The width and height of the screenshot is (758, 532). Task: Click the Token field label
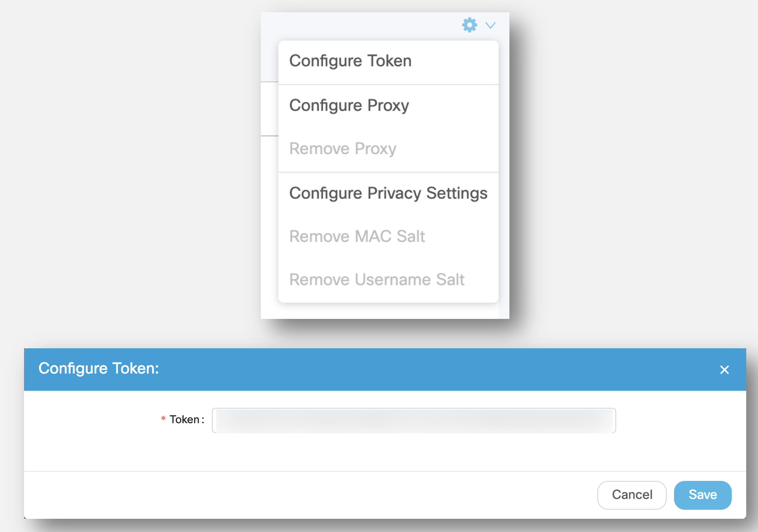186,420
